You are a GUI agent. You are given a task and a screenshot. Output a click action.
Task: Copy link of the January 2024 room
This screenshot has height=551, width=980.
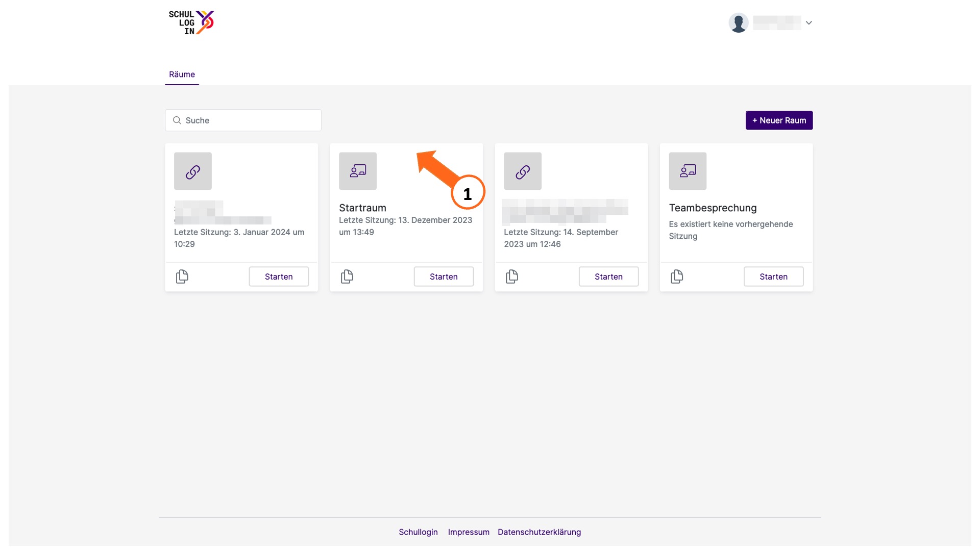click(x=182, y=277)
